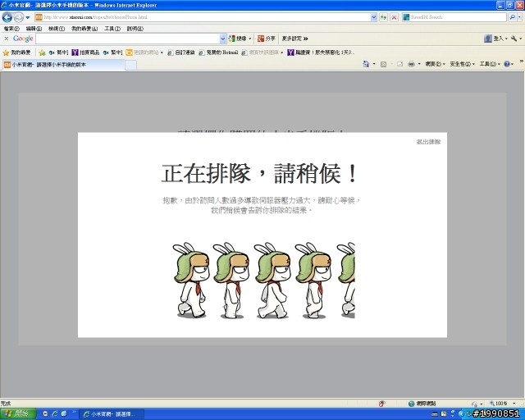Screen dimensions: 525x420
Task: Click the 分享 share button on Google toolbar
Action: [x=267, y=39]
